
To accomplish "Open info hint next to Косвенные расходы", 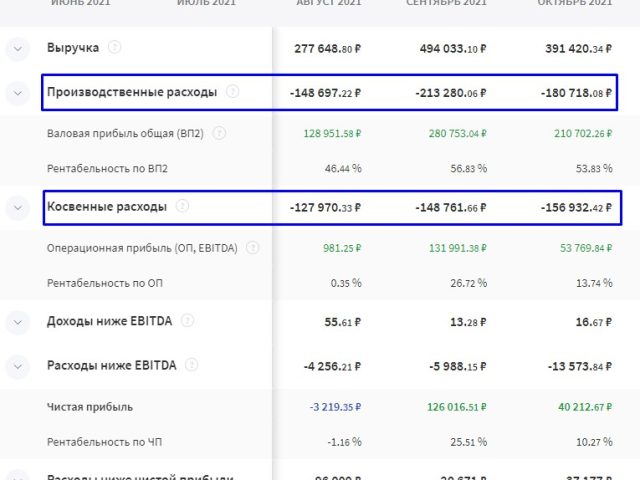I will tap(182, 206).
